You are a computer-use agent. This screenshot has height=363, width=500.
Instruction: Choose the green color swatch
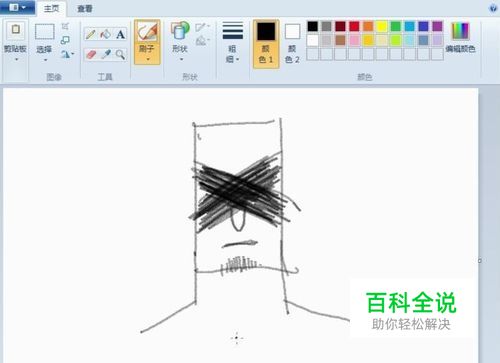pos(396,26)
